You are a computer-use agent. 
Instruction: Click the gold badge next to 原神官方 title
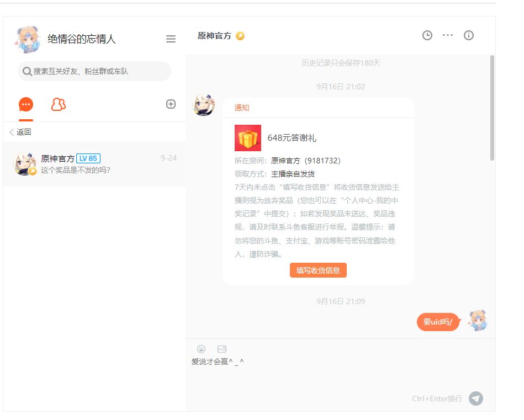(x=240, y=36)
